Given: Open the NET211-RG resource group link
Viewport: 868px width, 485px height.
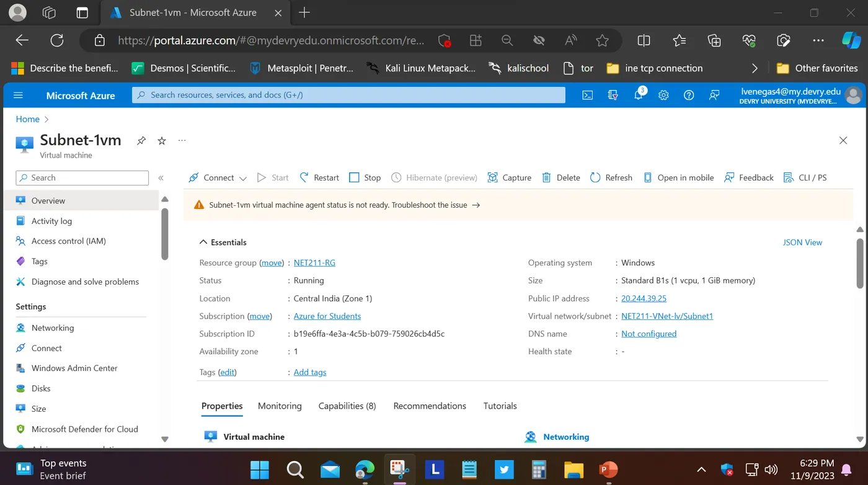Looking at the screenshot, I should [314, 263].
